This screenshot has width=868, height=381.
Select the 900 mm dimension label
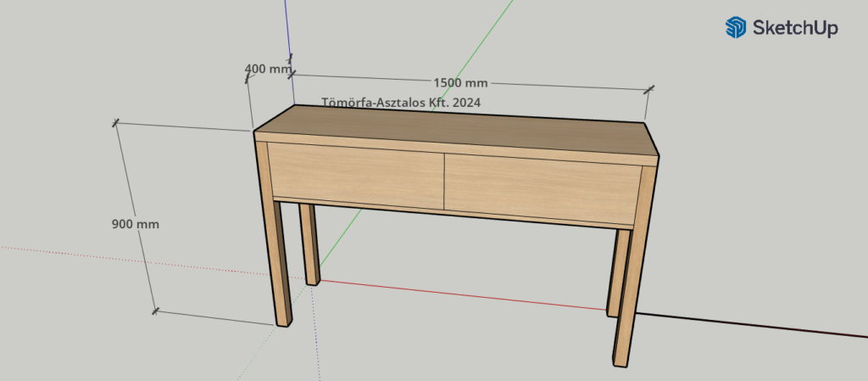pos(135,225)
